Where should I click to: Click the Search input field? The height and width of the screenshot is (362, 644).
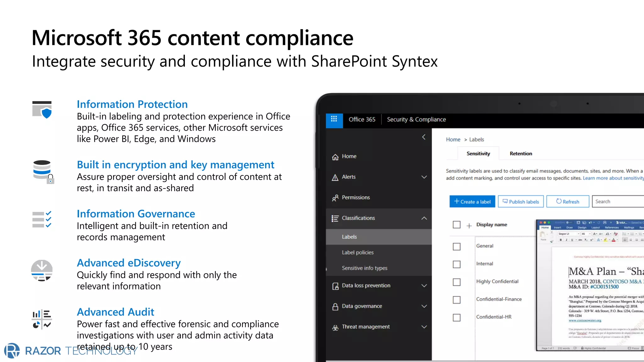tap(618, 201)
